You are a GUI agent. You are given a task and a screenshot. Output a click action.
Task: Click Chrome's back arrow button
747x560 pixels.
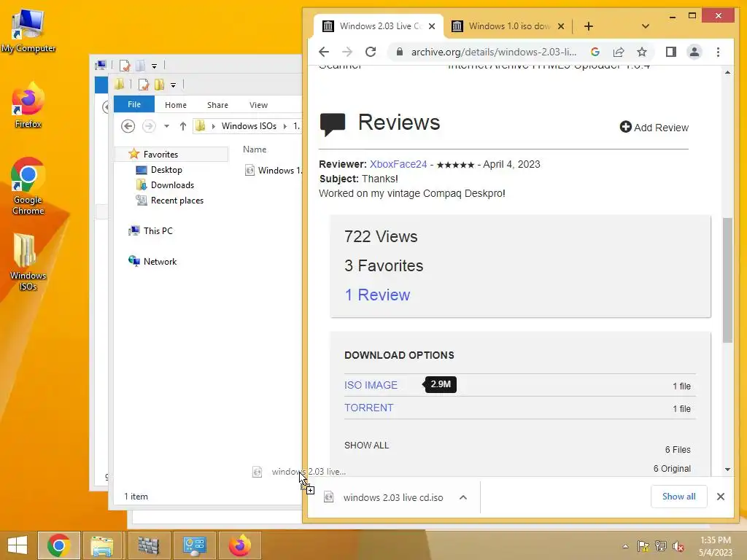tap(324, 52)
